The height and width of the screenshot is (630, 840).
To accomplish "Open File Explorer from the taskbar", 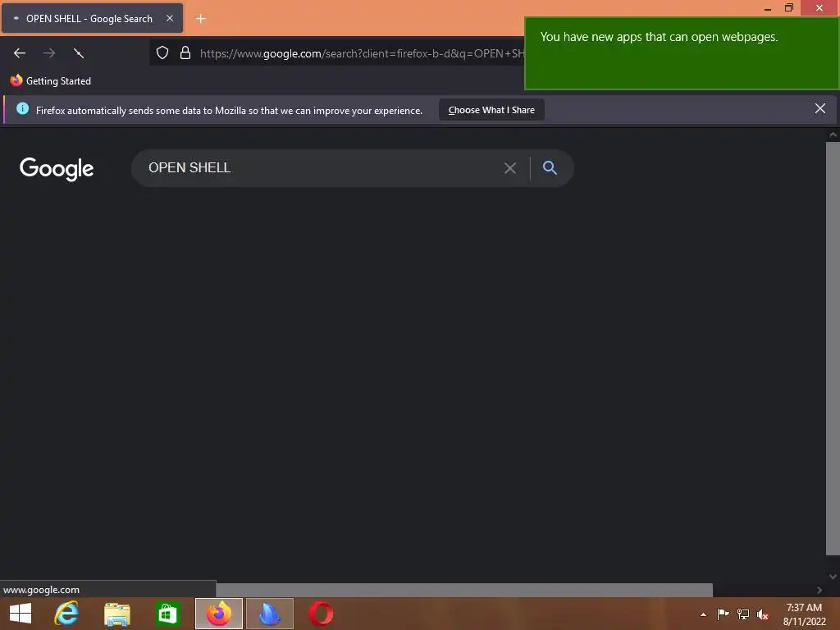I will pos(117,614).
